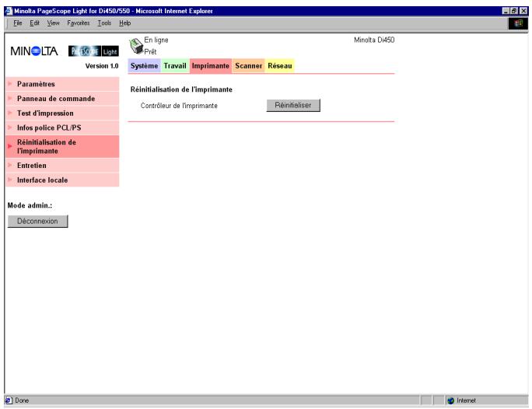Screen dimensions: 532x409
Task: Click the Internet Explorer title bar icon
Action: 9,11
